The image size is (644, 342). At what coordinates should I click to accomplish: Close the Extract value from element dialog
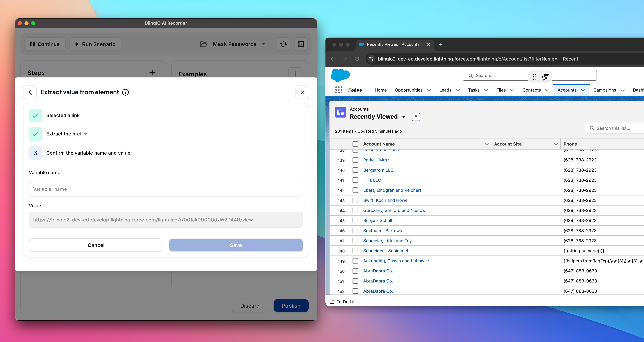[302, 92]
